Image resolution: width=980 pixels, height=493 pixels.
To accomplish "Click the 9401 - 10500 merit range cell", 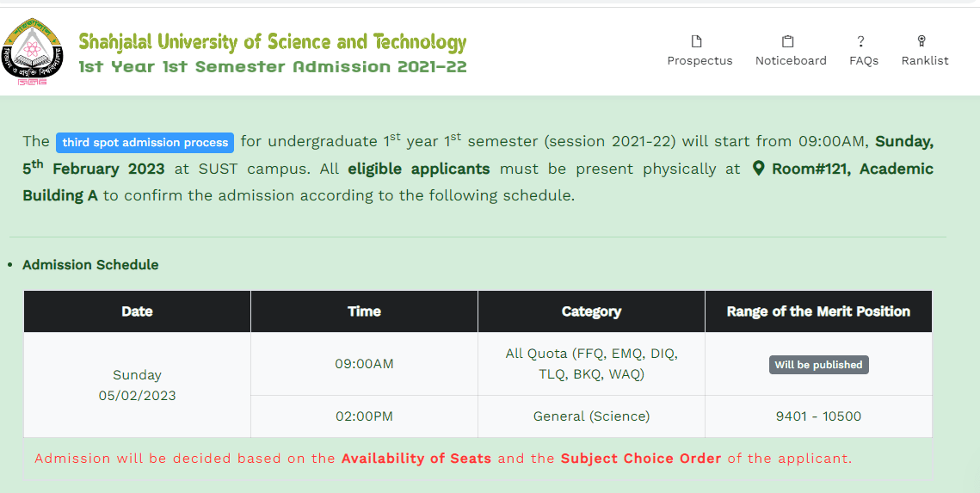I will [x=818, y=416].
